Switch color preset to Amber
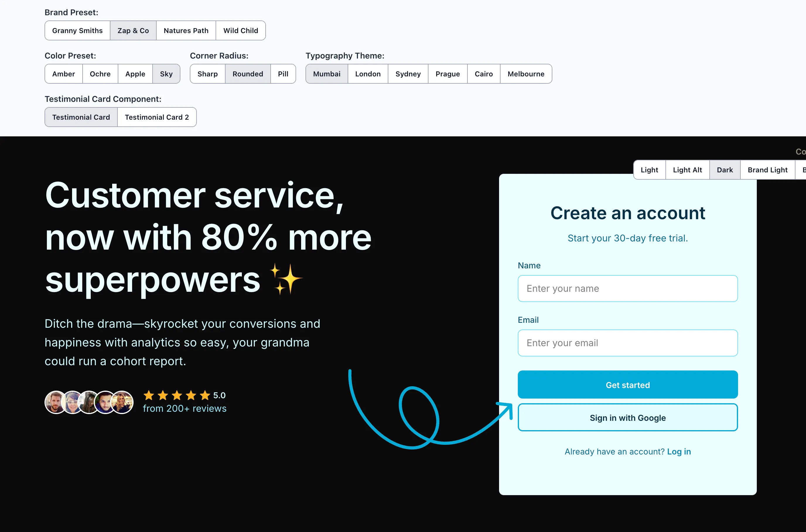The height and width of the screenshot is (532, 806). tap(64, 74)
